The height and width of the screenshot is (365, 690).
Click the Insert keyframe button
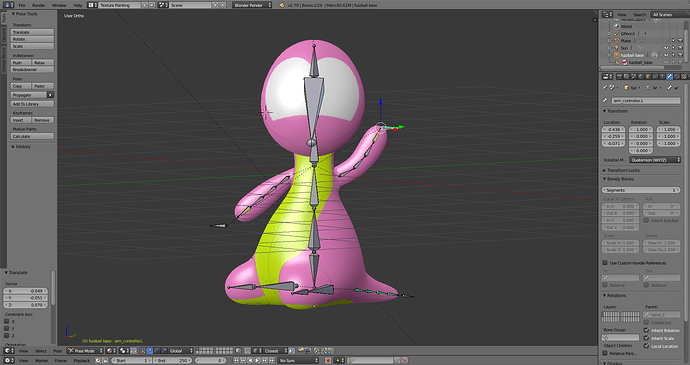21,120
